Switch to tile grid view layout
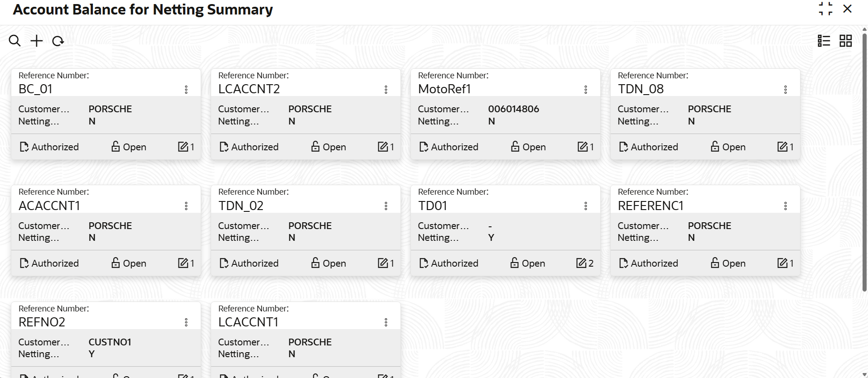Viewport: 868px width, 378px height. 845,41
